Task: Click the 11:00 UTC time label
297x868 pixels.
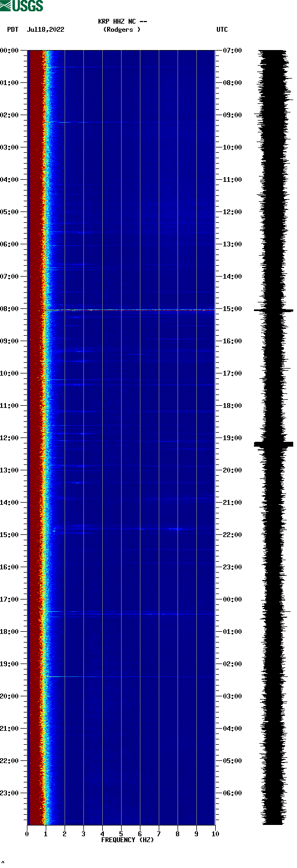Action: (x=232, y=180)
